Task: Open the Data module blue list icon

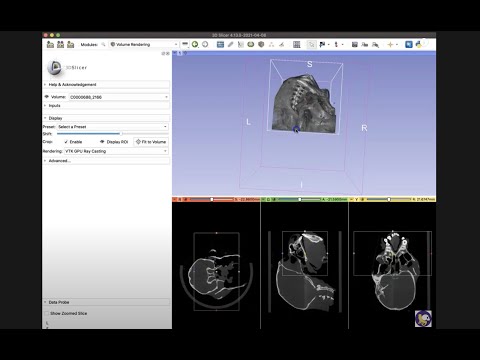Action: (x=220, y=44)
